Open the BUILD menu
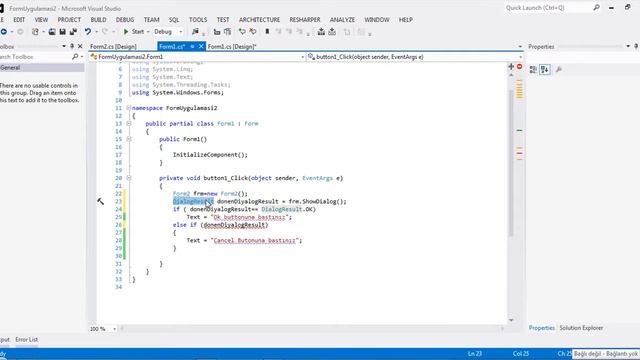The width and height of the screenshot is (640, 360). click(98, 20)
